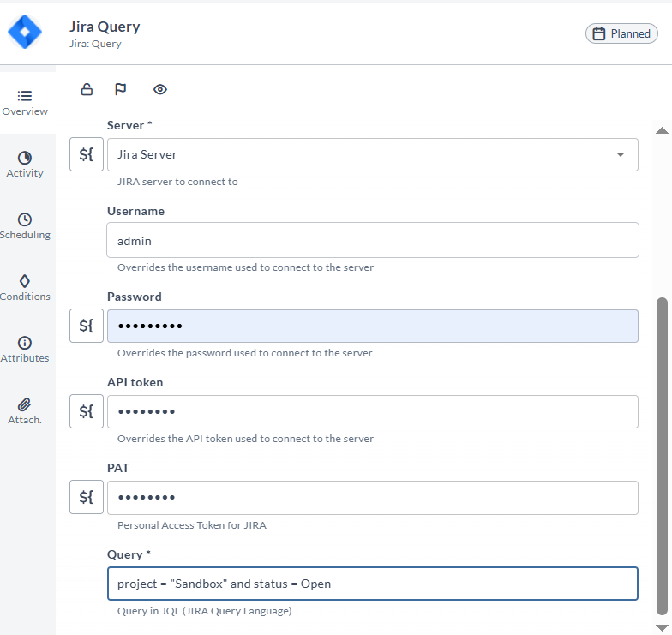Screen dimensions: 672x635
Task: Click the 'Personal Access Token for JIRA' hint
Action: (x=192, y=525)
